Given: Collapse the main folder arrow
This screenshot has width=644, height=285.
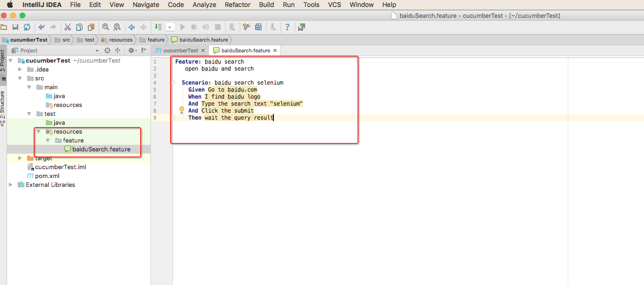Looking at the screenshot, I should [x=29, y=87].
